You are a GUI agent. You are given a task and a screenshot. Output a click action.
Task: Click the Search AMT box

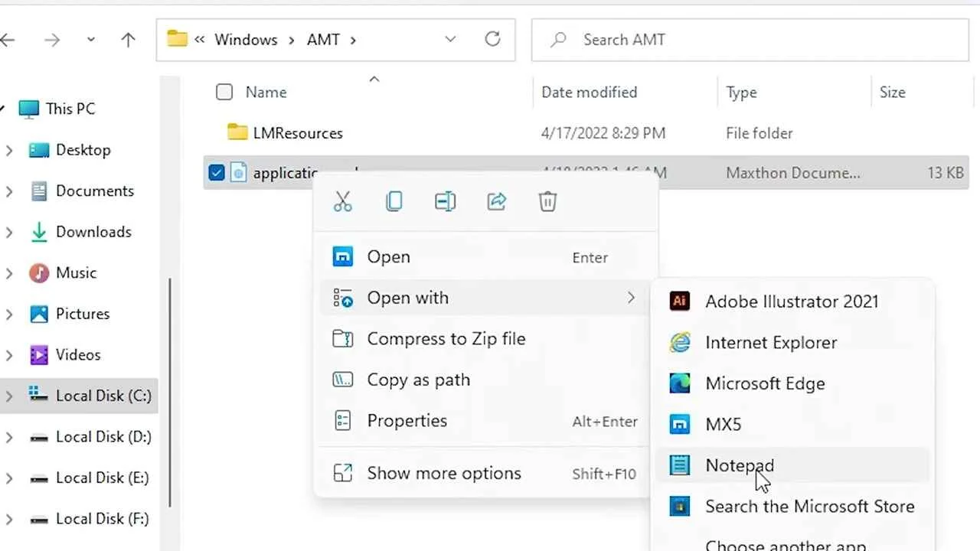[750, 40]
